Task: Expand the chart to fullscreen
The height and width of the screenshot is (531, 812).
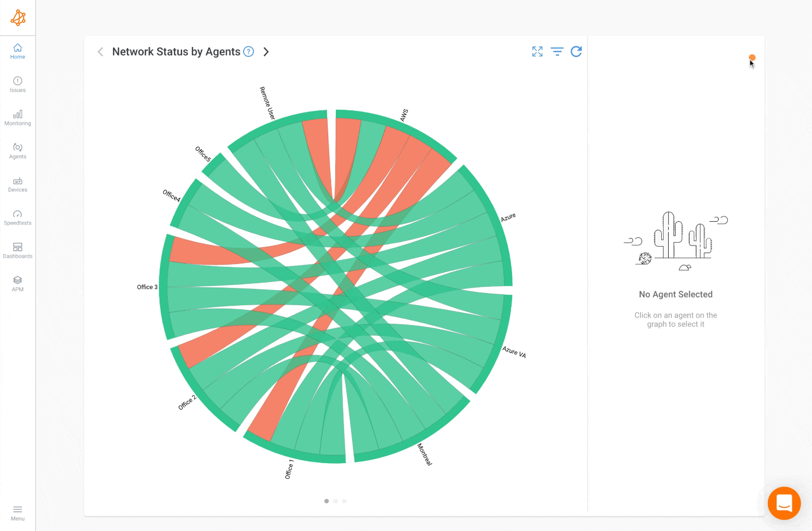Action: pyautogui.click(x=538, y=52)
